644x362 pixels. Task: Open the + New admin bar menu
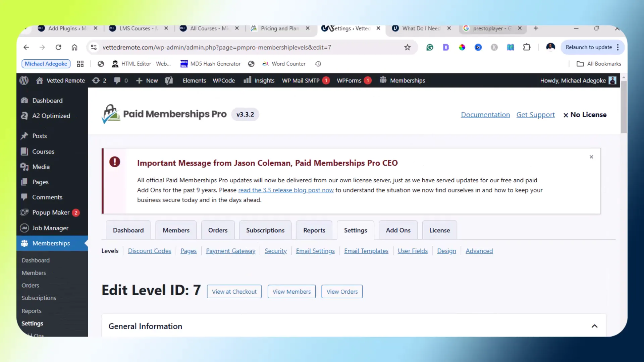pyautogui.click(x=147, y=80)
